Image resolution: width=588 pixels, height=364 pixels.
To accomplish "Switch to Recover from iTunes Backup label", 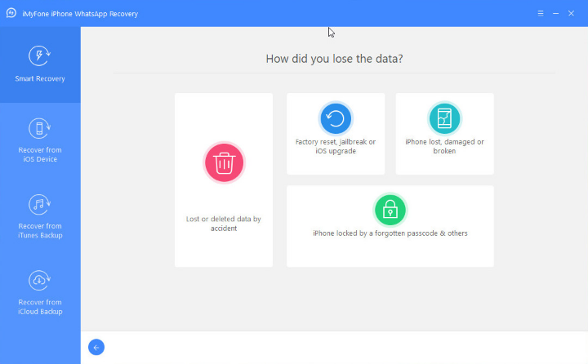I will click(x=40, y=230).
